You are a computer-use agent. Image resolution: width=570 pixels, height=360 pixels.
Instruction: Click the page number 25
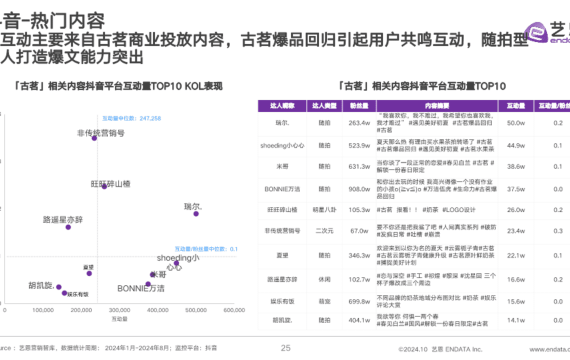tap(286, 348)
